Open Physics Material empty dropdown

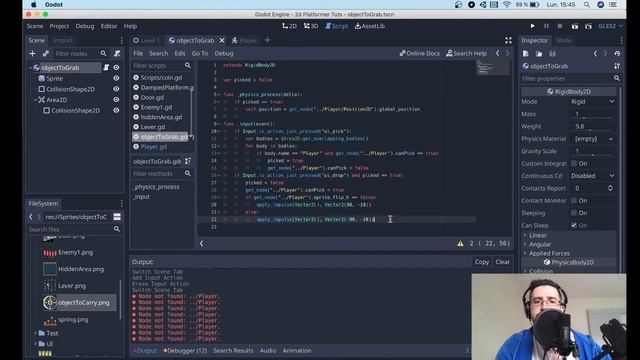593,139
